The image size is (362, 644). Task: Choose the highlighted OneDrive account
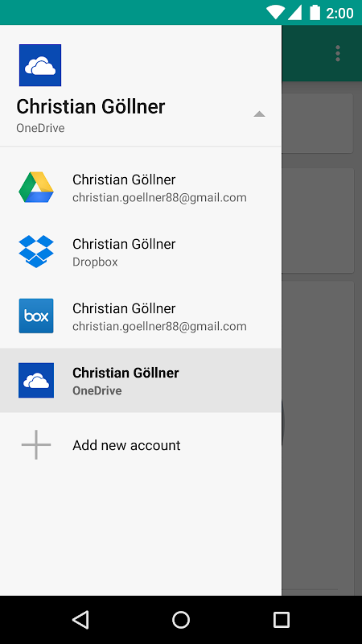tap(141, 380)
